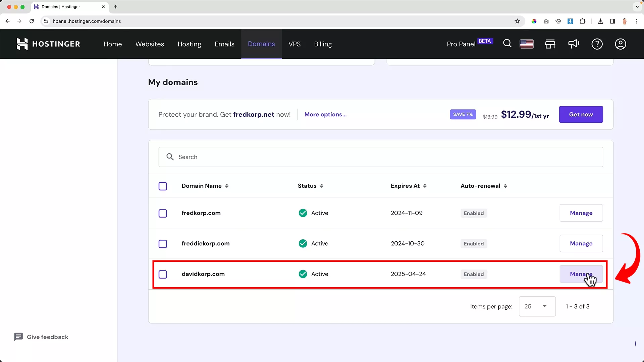Click the More options... link
Screen dimensions: 644x362
point(325,114)
